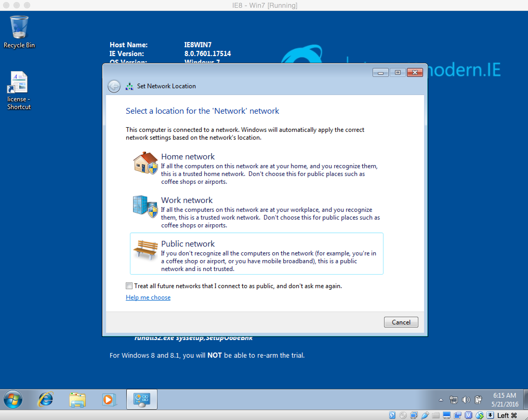528x420 pixels.
Task: Open the Help me choose link
Action: 148,297
